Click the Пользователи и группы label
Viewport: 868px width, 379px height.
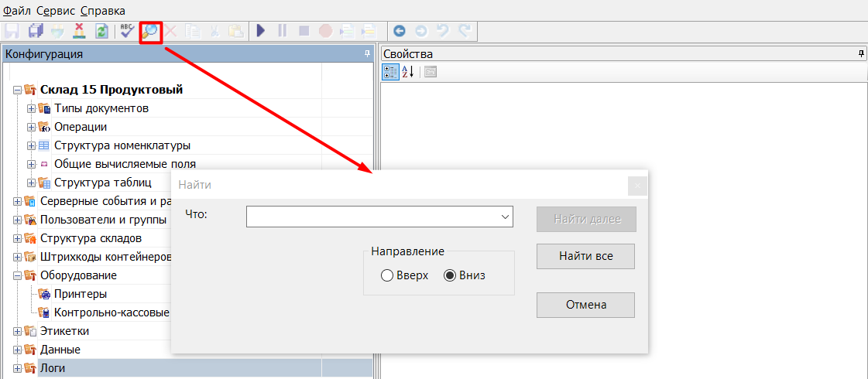pos(103,220)
